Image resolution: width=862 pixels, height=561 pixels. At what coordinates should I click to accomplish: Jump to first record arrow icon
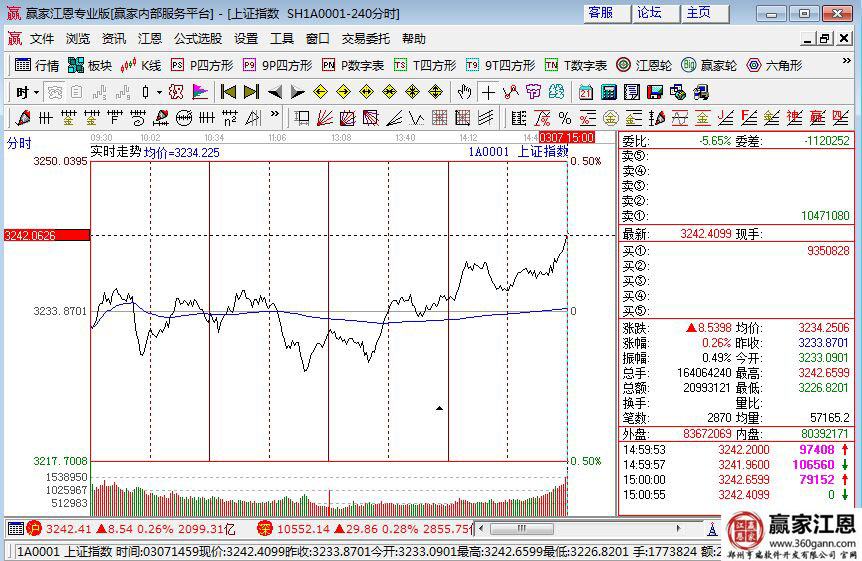click(228, 92)
